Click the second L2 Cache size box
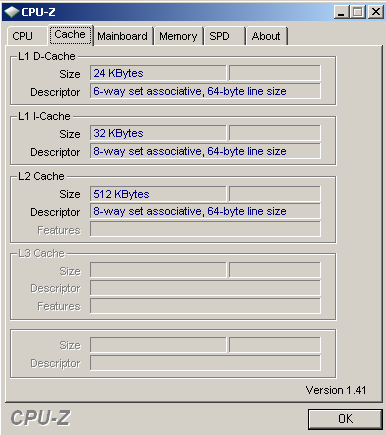 [x=275, y=194]
